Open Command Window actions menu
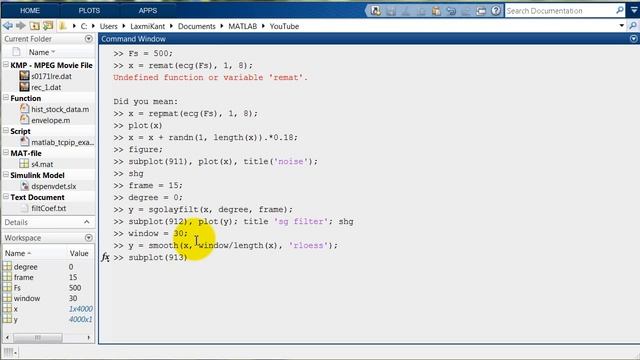Image resolution: width=640 pixels, height=360 pixels. click(x=633, y=39)
